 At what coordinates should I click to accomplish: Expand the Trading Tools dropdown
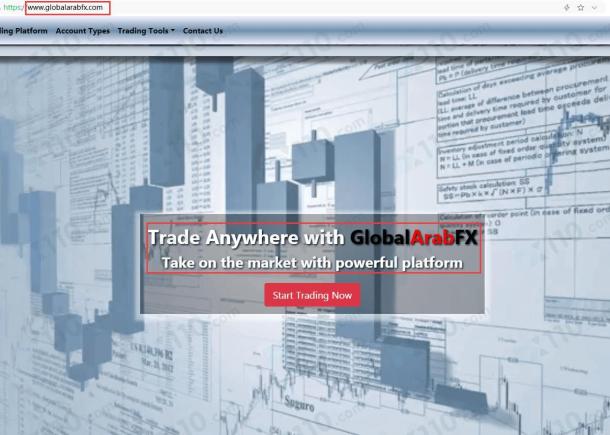click(x=146, y=31)
